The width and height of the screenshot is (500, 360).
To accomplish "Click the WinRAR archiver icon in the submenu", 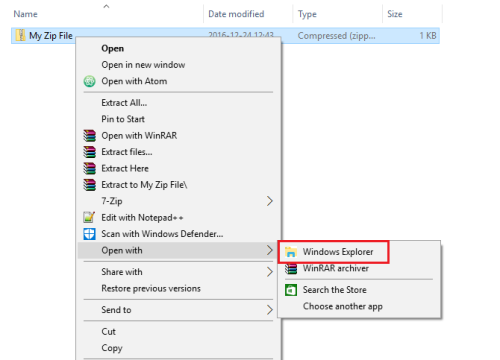I will pyautogui.click(x=291, y=269).
